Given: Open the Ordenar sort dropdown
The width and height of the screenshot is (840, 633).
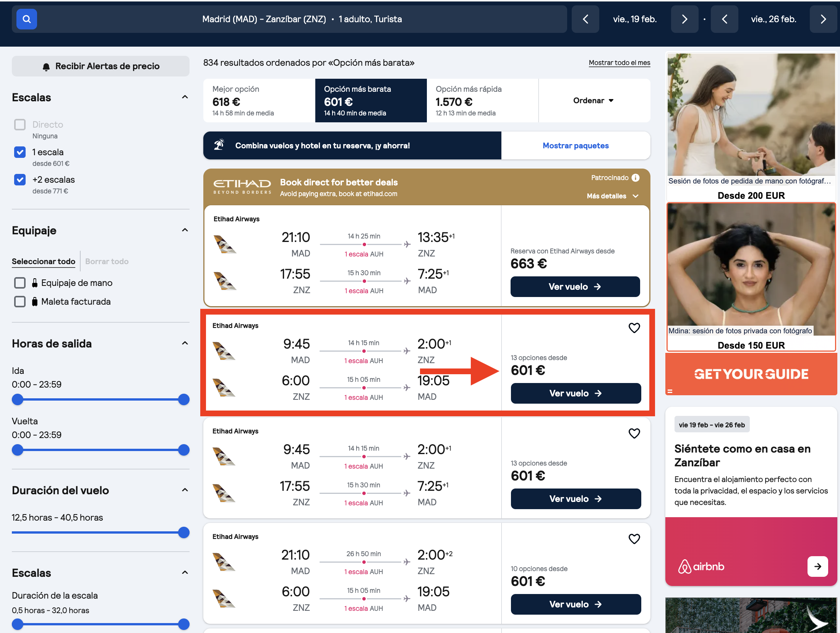Looking at the screenshot, I should tap(594, 101).
